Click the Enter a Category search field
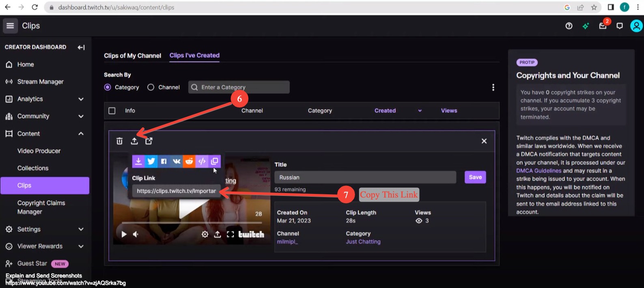The width and height of the screenshot is (644, 288). [x=239, y=87]
